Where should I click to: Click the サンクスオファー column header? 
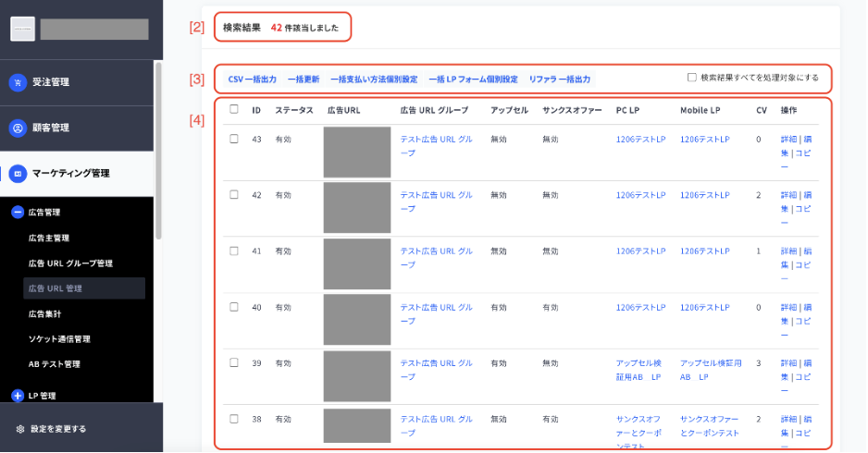tap(572, 110)
